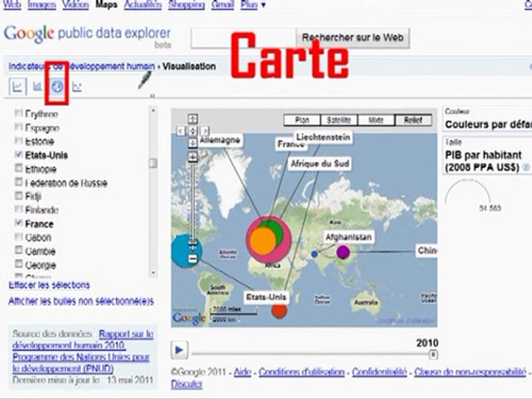Open the Plus dropdown in top bar
This screenshot has width=532, height=399.
[x=253, y=4]
